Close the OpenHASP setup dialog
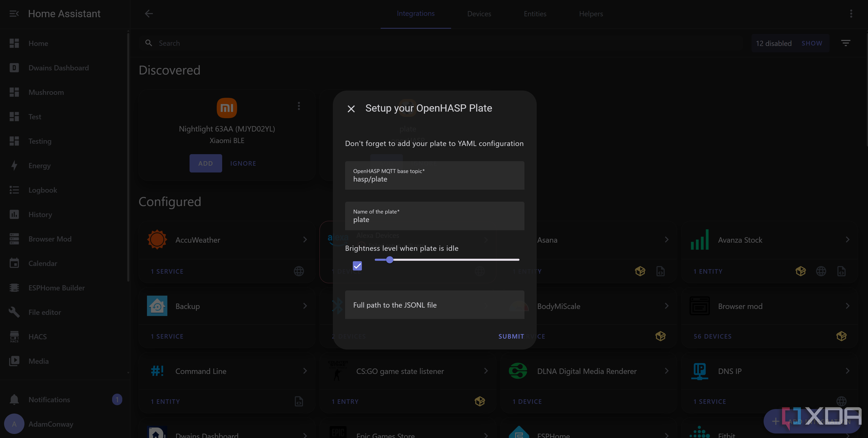This screenshot has width=868, height=438. pos(351,109)
